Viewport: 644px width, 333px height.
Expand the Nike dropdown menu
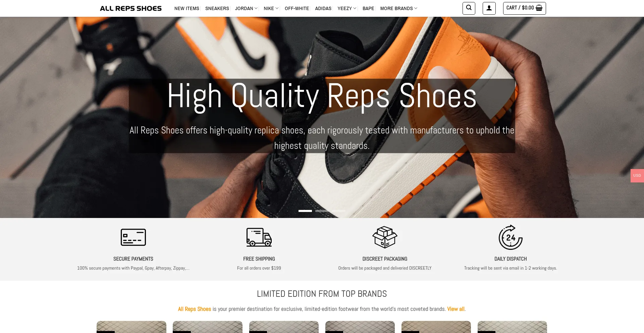coord(271,8)
